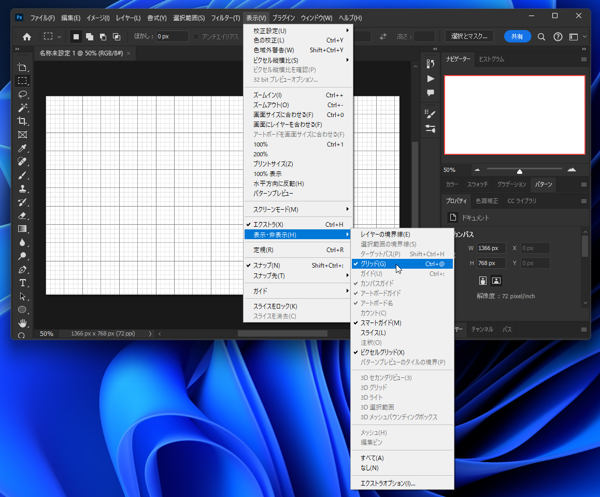This screenshot has height=497, width=600.
Task: Select the Ellipse shape tool
Action: point(23,310)
